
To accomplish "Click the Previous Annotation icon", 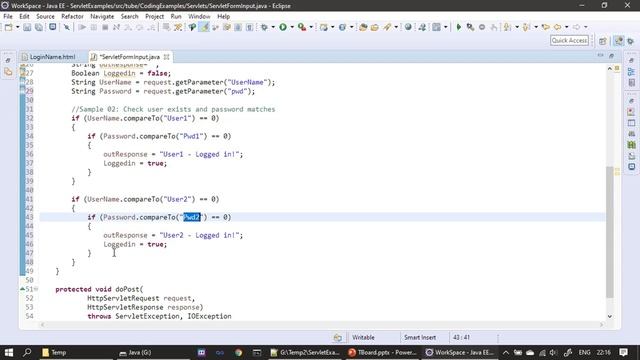I will 527,27.
